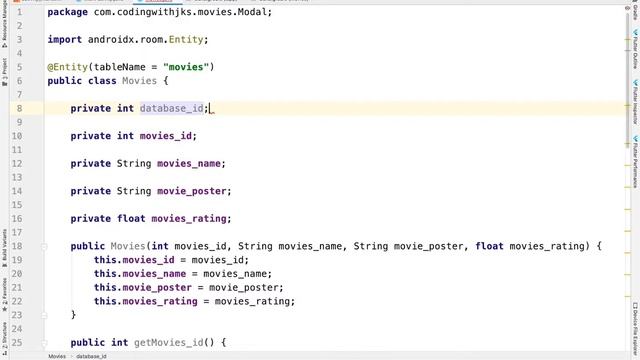This screenshot has height=360, width=640.
Task: Open the Device File Explorer window
Action: point(635,330)
